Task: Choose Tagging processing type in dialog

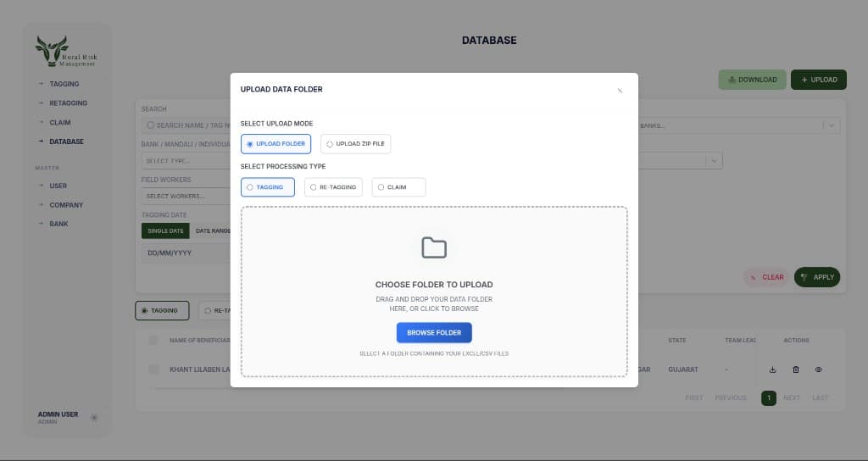Action: pyautogui.click(x=267, y=187)
